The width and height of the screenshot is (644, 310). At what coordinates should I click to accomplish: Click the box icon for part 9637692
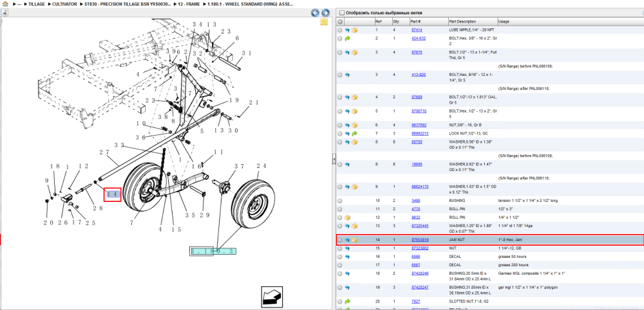354,125
